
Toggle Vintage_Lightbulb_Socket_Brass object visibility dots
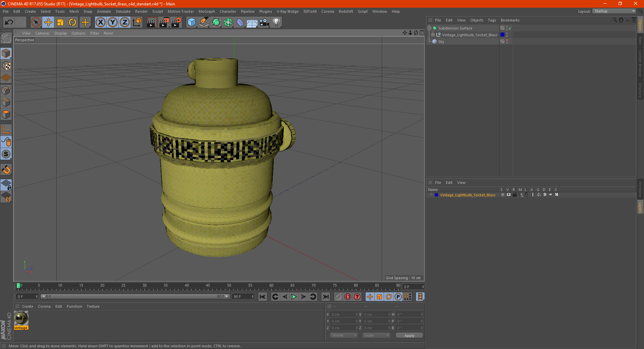(x=507, y=35)
